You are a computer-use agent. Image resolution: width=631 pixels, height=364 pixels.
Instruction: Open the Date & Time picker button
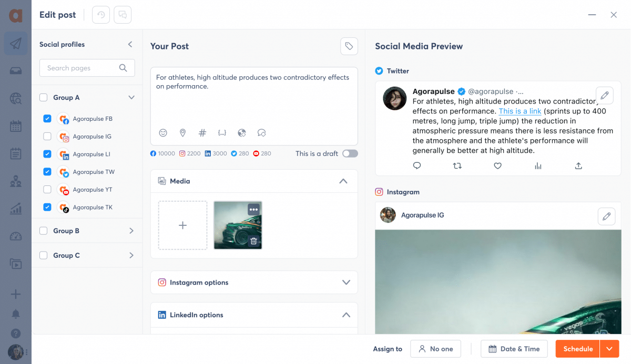[514, 349]
